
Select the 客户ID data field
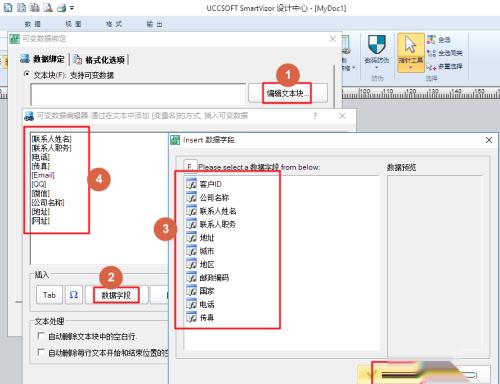[x=204, y=184]
